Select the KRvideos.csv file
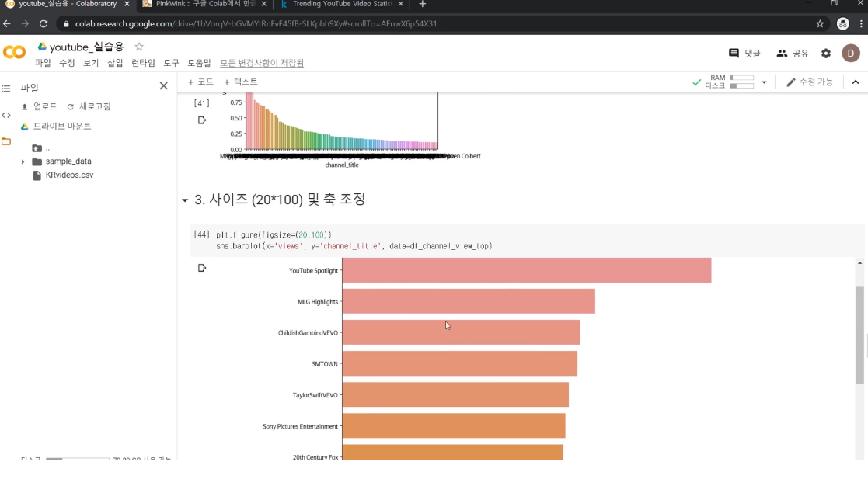868x486 pixels. point(62,175)
